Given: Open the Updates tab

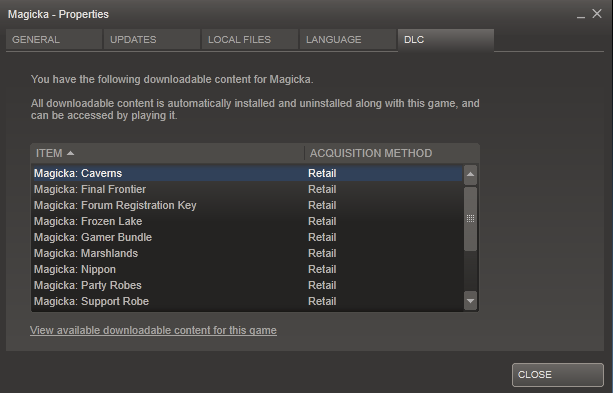Looking at the screenshot, I should (152, 39).
